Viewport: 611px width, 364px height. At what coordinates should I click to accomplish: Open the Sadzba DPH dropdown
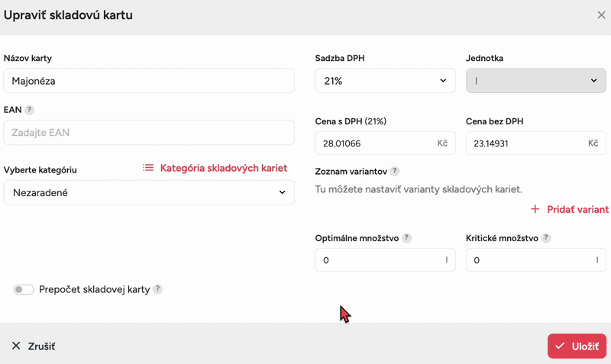[385, 81]
